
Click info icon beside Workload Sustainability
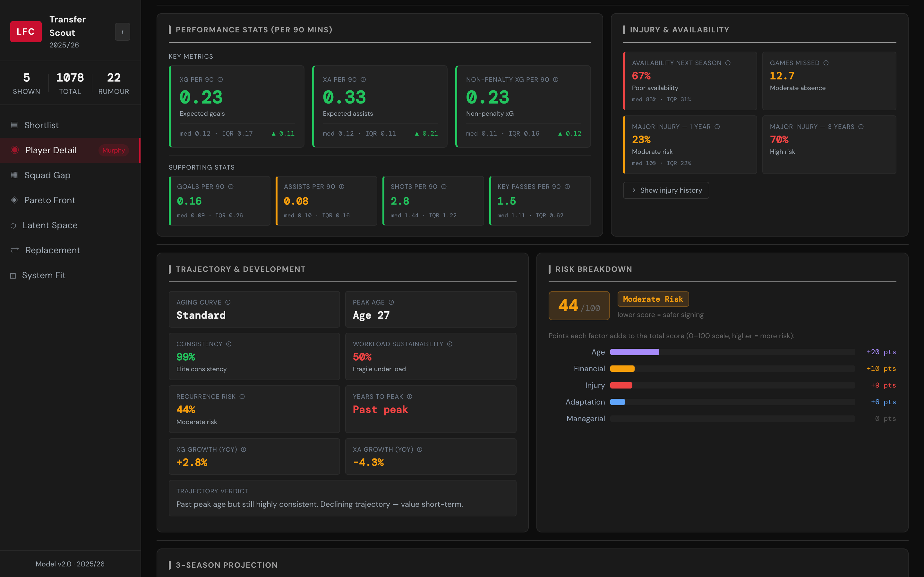450,344
